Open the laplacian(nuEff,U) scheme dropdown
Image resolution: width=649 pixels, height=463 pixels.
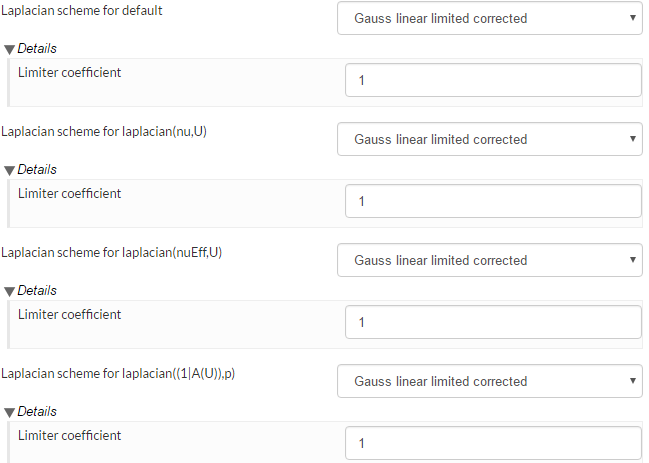[489, 260]
